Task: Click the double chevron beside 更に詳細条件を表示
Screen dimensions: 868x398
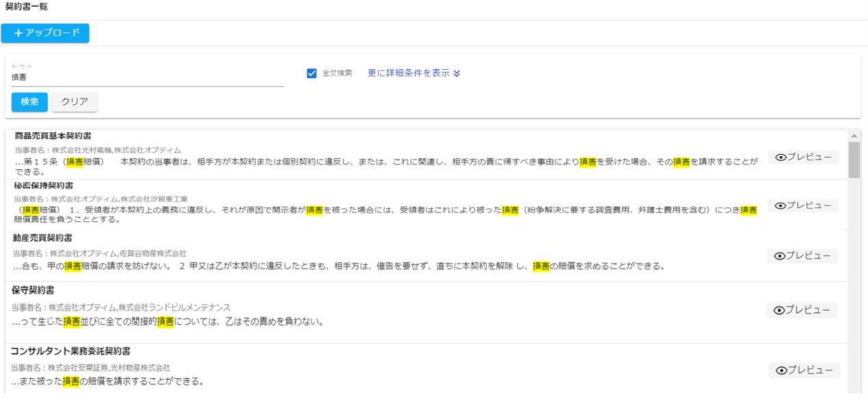Action: coord(457,73)
